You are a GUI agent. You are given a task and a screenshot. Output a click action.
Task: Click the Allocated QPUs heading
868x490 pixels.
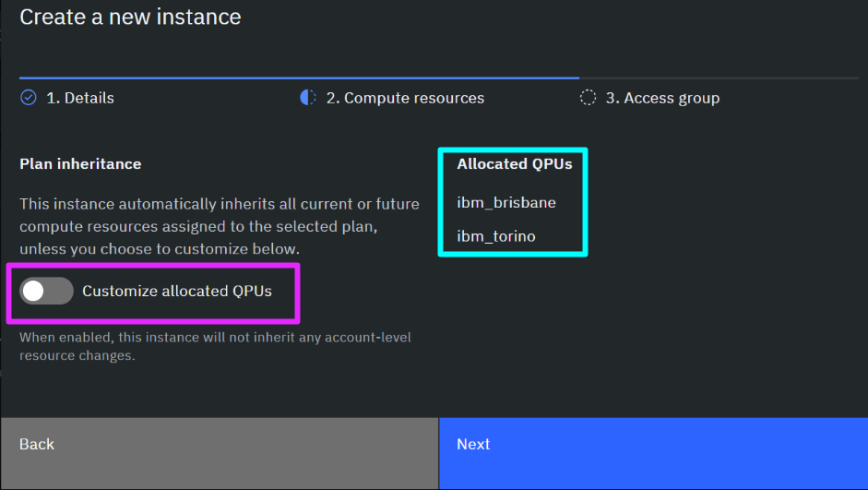click(515, 164)
